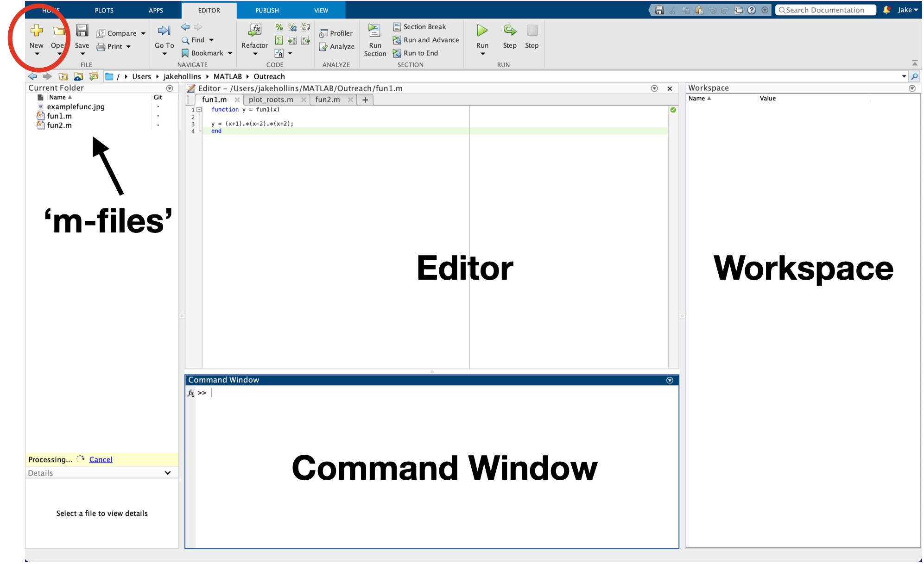Select examplefunc.jpg in Current Folder
Image resolution: width=924 pixels, height=564 pixels.
point(76,107)
